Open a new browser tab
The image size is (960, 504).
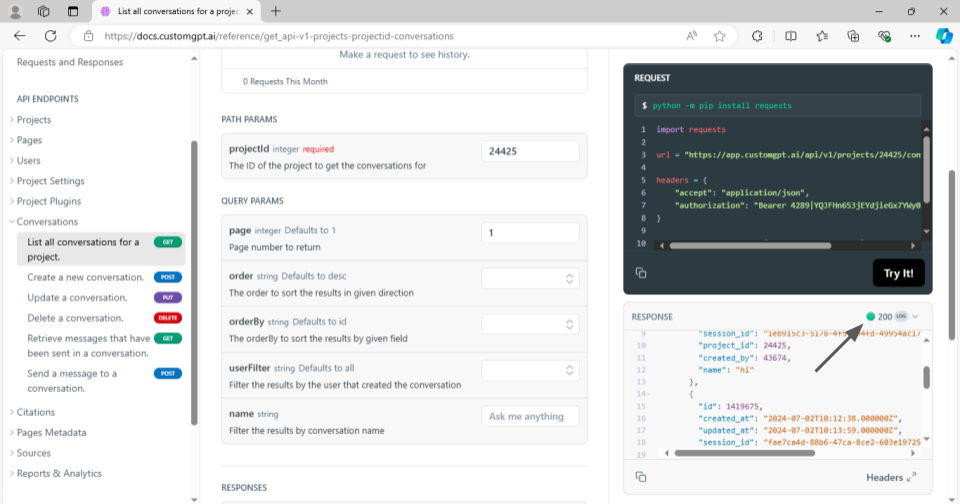[276, 11]
